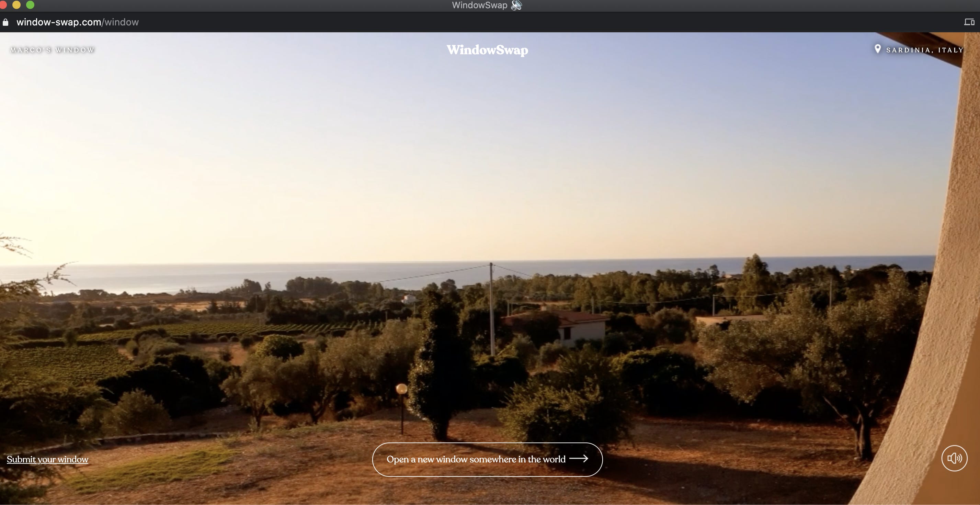Click the lock icon beside the URL
The image size is (980, 505).
pos(5,22)
